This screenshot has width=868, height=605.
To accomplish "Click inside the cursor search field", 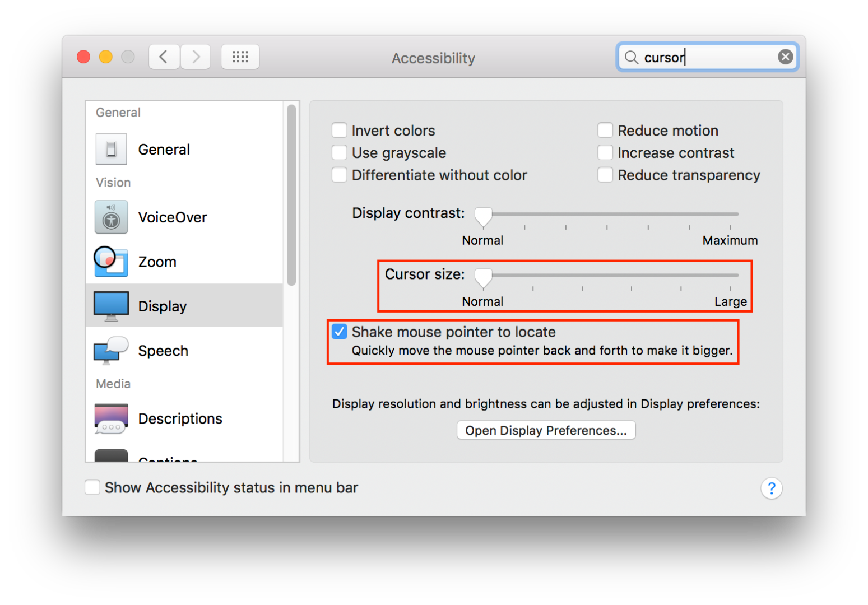I will pos(708,57).
